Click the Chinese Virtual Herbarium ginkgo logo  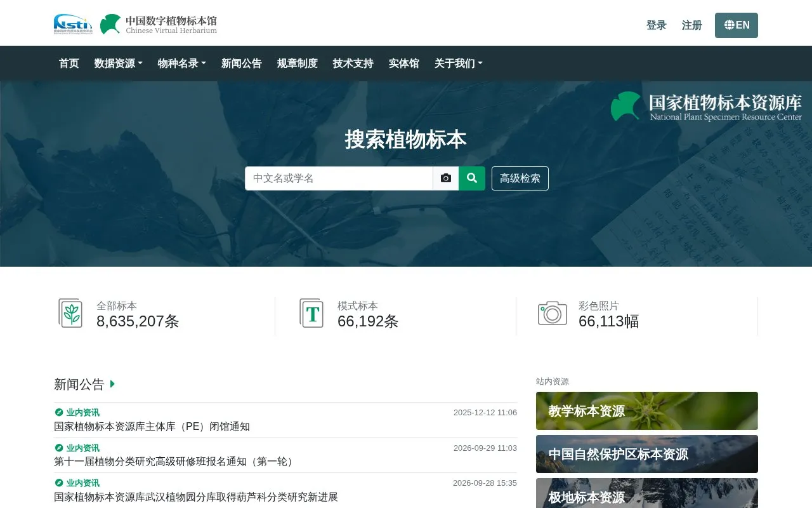[159, 24]
